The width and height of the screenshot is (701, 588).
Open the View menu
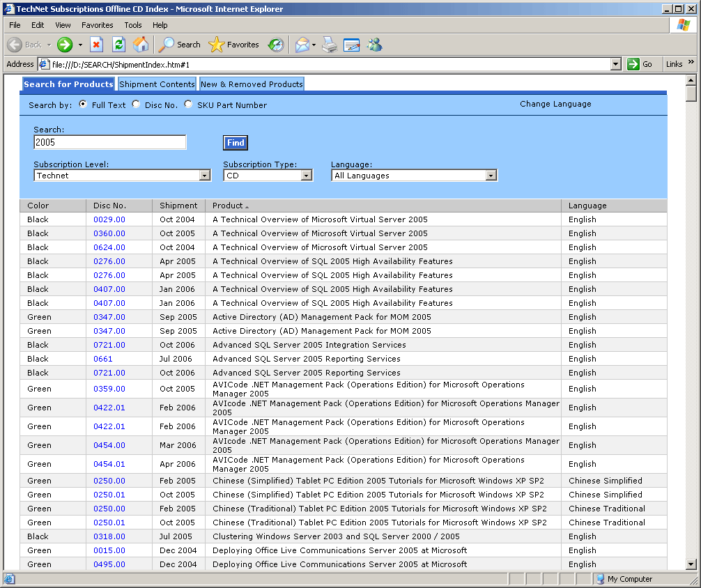click(x=63, y=25)
